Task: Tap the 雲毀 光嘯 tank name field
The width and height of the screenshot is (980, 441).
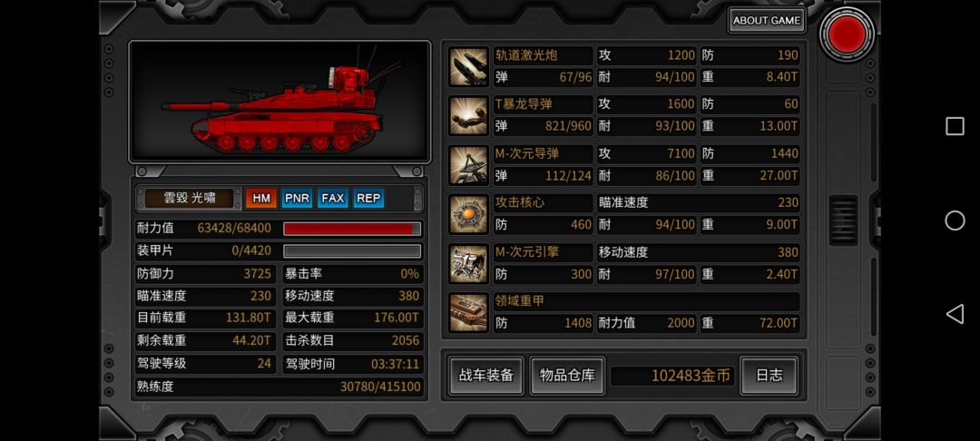Action: 190,199
